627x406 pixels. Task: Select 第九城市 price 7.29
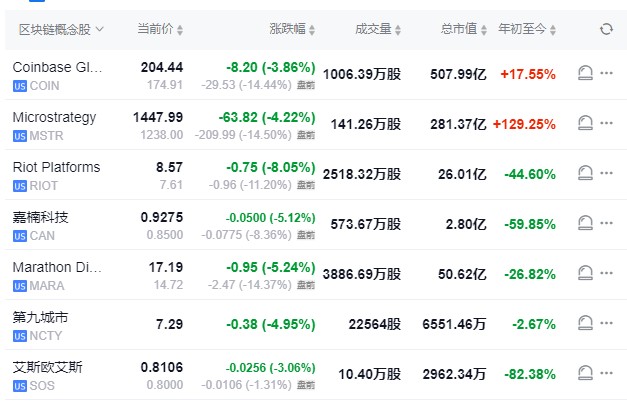(x=169, y=324)
